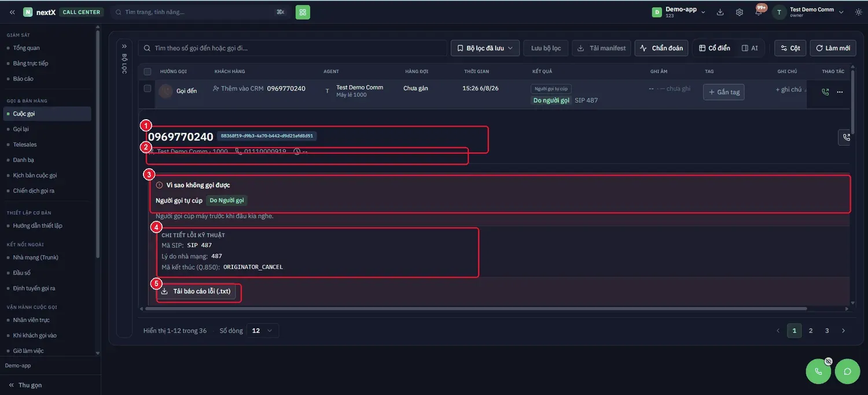
Task: Call back 0969770240 using green phone icon
Action: pos(825,92)
